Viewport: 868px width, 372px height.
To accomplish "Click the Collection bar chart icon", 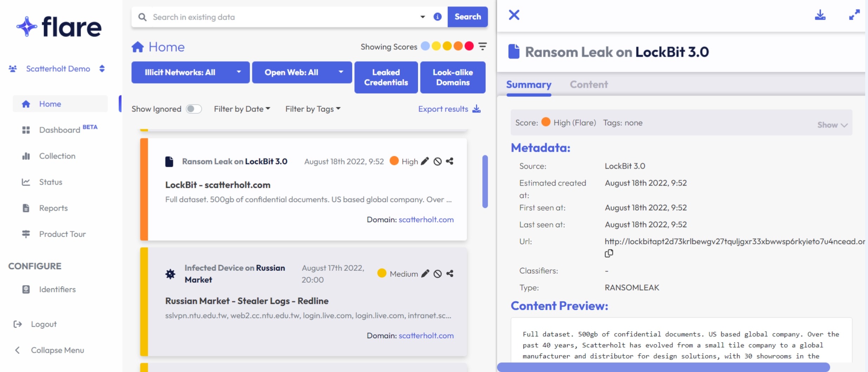I will pyautogui.click(x=26, y=156).
